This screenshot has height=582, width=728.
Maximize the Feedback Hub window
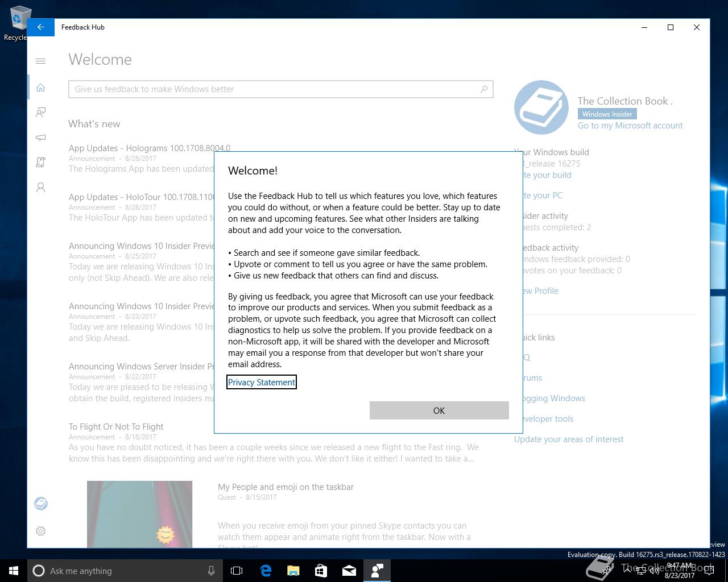pyautogui.click(x=671, y=27)
